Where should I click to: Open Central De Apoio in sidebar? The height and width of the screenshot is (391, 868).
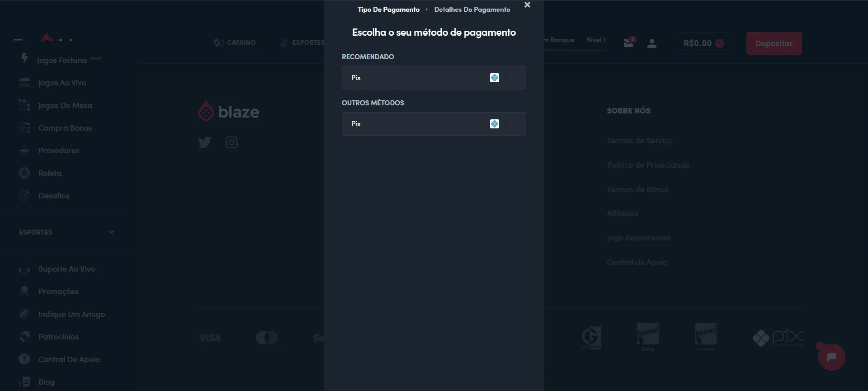tap(69, 359)
